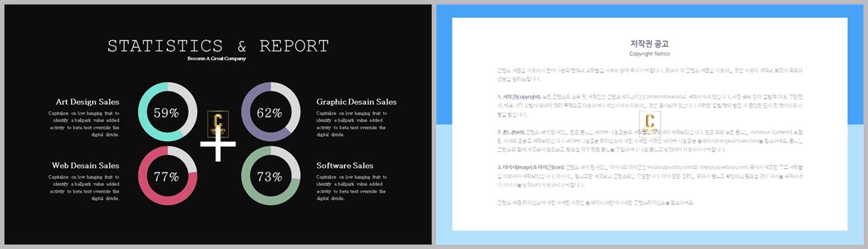Click the purple 62% donut chart

tap(270, 113)
